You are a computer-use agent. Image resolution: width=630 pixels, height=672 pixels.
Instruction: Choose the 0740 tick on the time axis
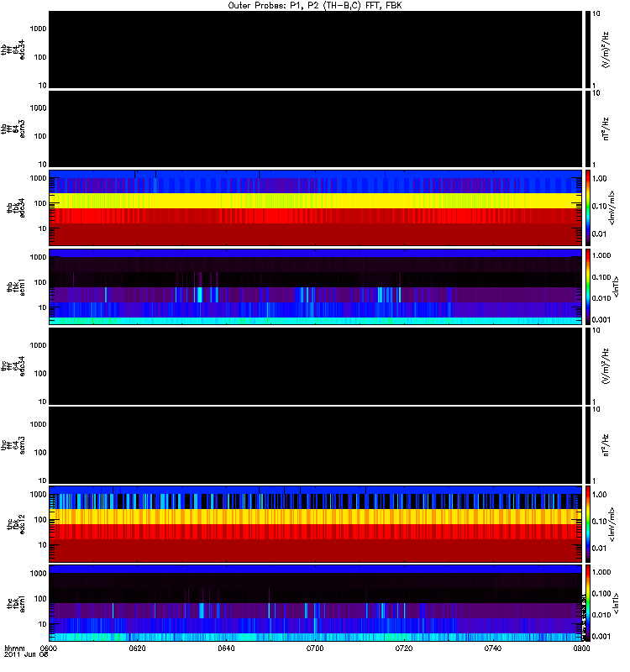click(494, 649)
